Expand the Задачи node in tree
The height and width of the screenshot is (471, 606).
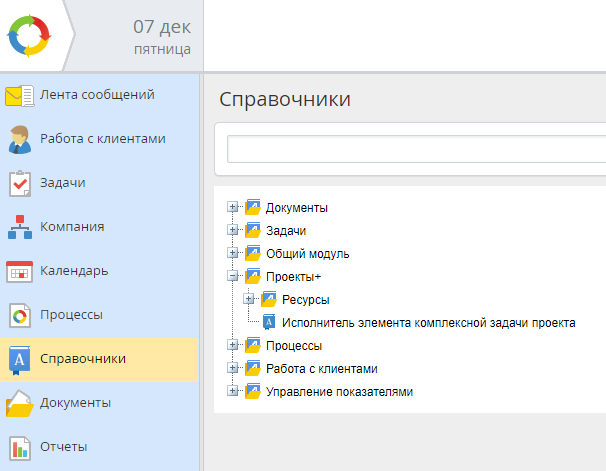tap(233, 231)
